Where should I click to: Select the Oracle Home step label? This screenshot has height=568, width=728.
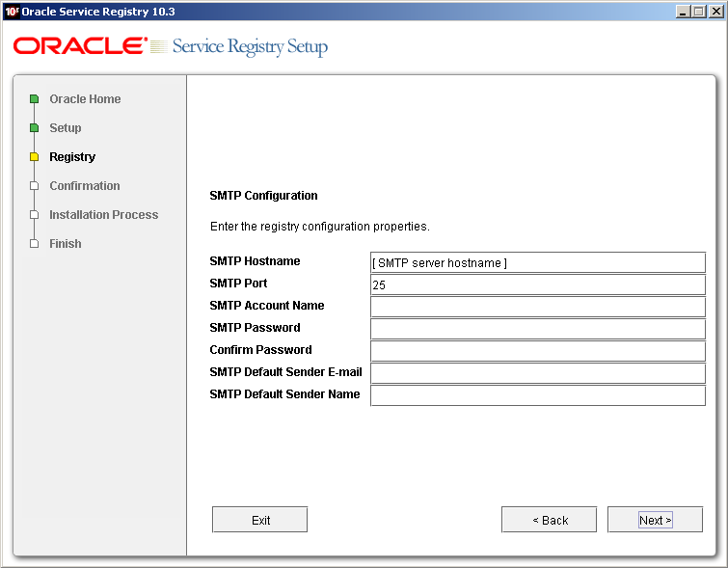click(85, 99)
